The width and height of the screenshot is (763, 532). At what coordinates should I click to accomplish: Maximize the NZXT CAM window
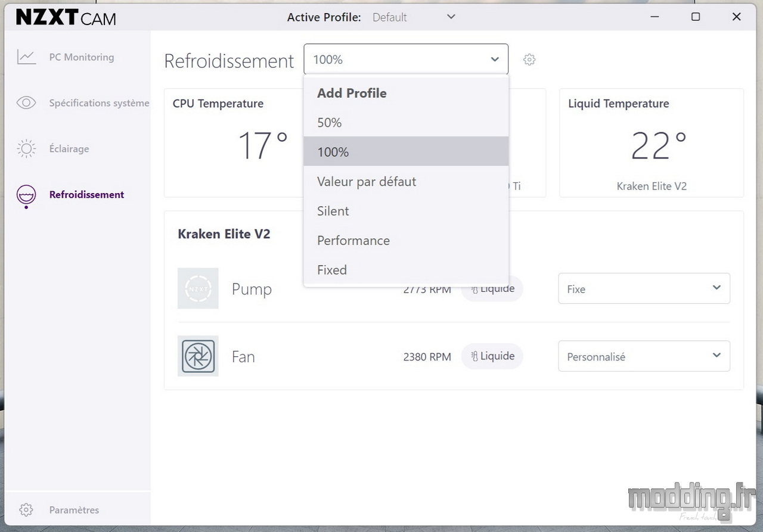[696, 17]
